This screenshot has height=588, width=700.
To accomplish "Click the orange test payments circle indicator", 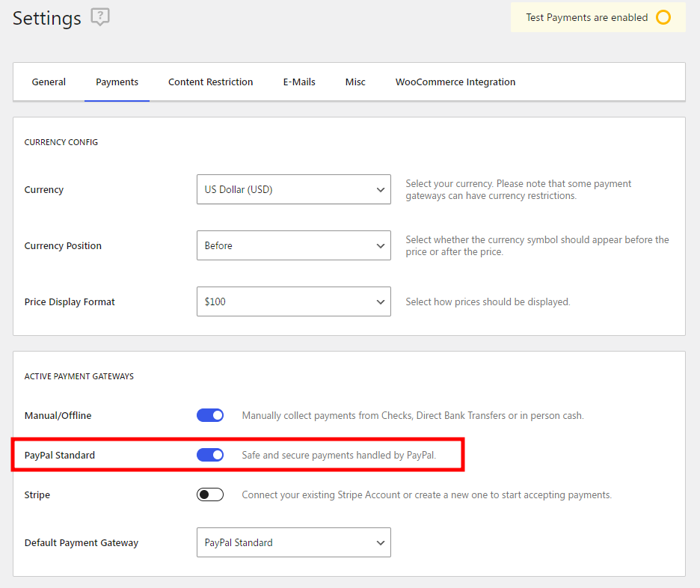I will (x=663, y=17).
